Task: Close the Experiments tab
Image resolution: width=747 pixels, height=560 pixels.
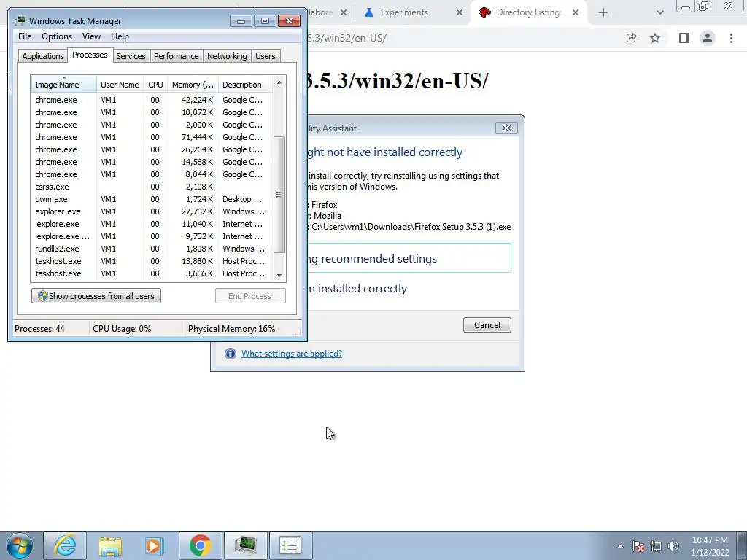Action: tap(460, 12)
